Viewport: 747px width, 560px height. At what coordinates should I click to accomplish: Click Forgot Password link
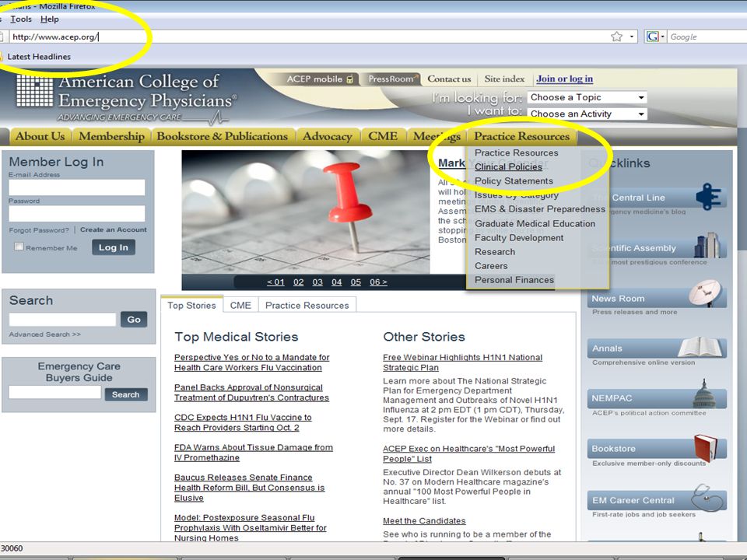(39, 230)
